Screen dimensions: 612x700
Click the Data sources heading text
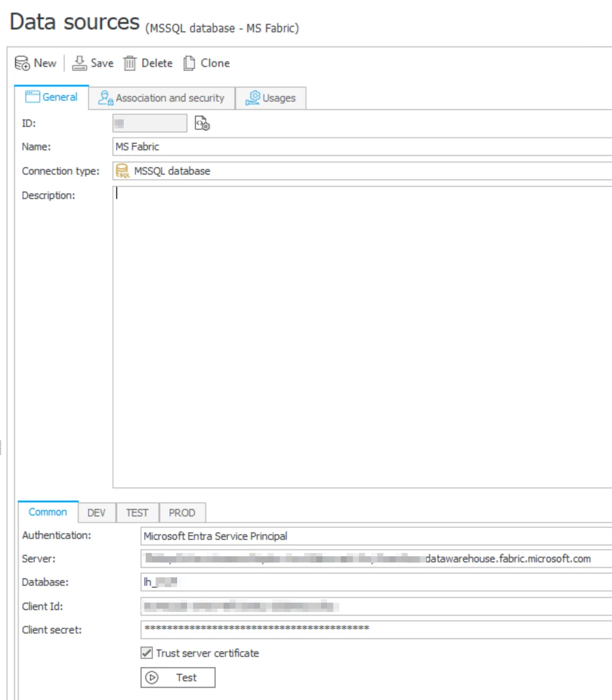pyautogui.click(x=75, y=22)
